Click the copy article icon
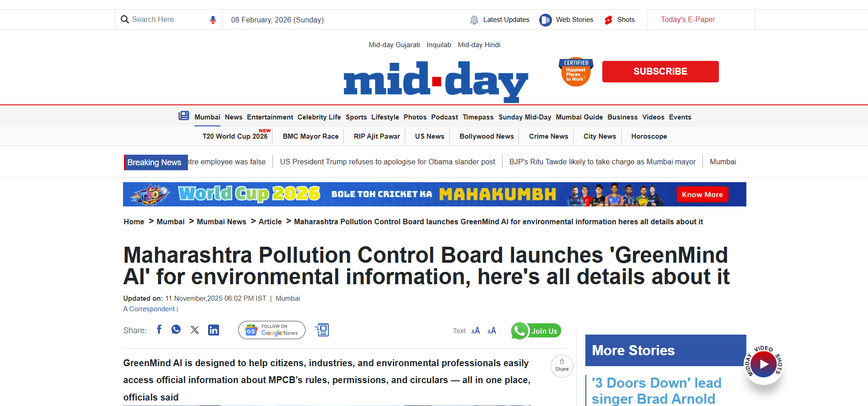868x406 pixels. (x=322, y=330)
